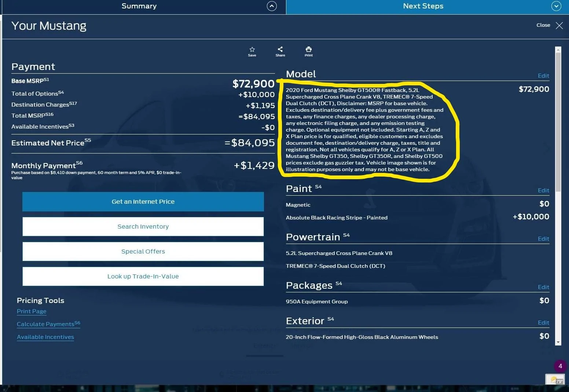Open the Special Offers button

tap(143, 251)
